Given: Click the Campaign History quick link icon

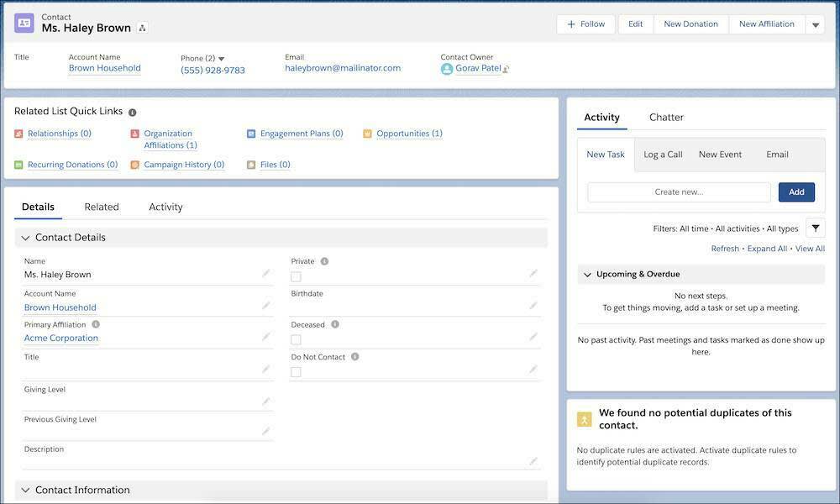Looking at the screenshot, I should coord(135,165).
